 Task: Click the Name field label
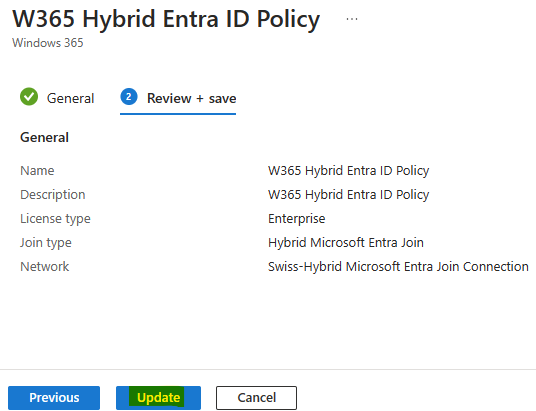[x=37, y=171]
